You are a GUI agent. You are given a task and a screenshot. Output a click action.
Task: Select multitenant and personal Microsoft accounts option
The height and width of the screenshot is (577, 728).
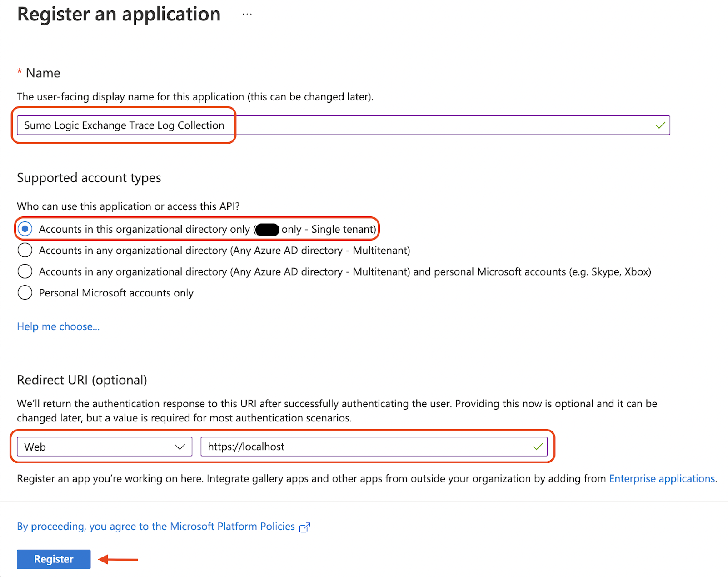click(25, 271)
